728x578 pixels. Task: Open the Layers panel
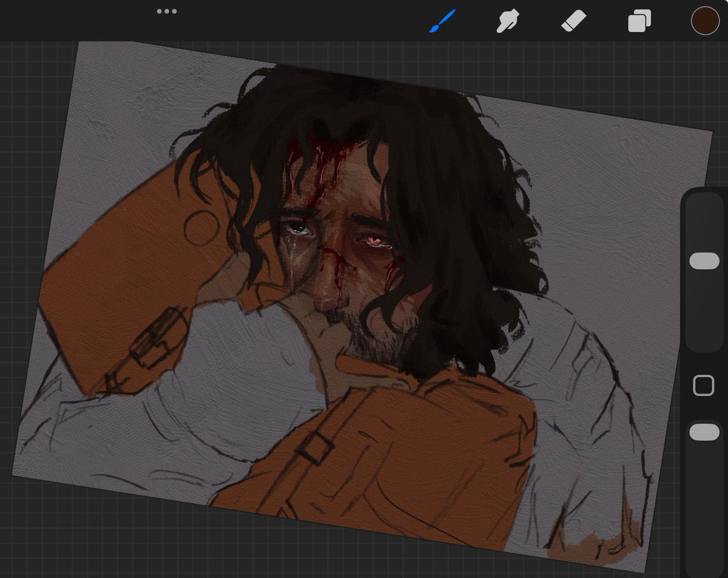point(639,21)
